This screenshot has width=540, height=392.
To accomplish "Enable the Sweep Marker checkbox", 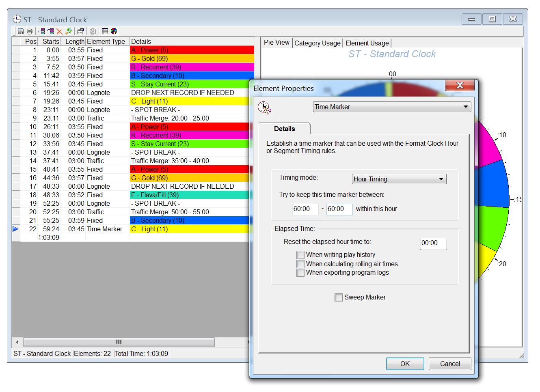I will tap(339, 297).
